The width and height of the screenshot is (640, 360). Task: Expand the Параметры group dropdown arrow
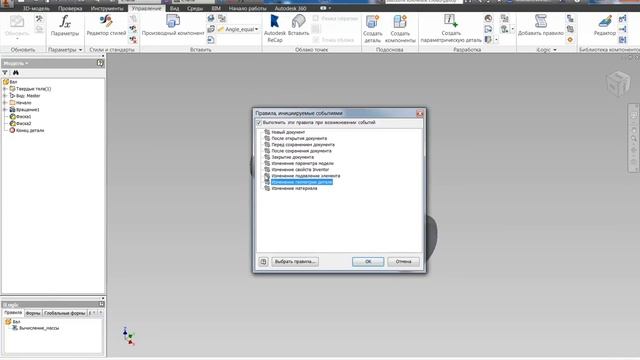(80, 50)
